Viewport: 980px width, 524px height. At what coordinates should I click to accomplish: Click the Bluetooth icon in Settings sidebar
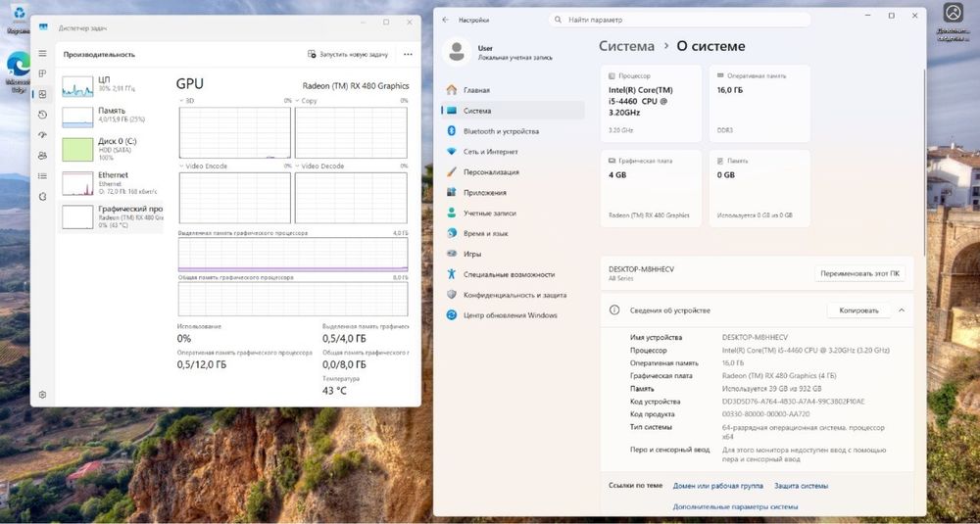click(452, 131)
